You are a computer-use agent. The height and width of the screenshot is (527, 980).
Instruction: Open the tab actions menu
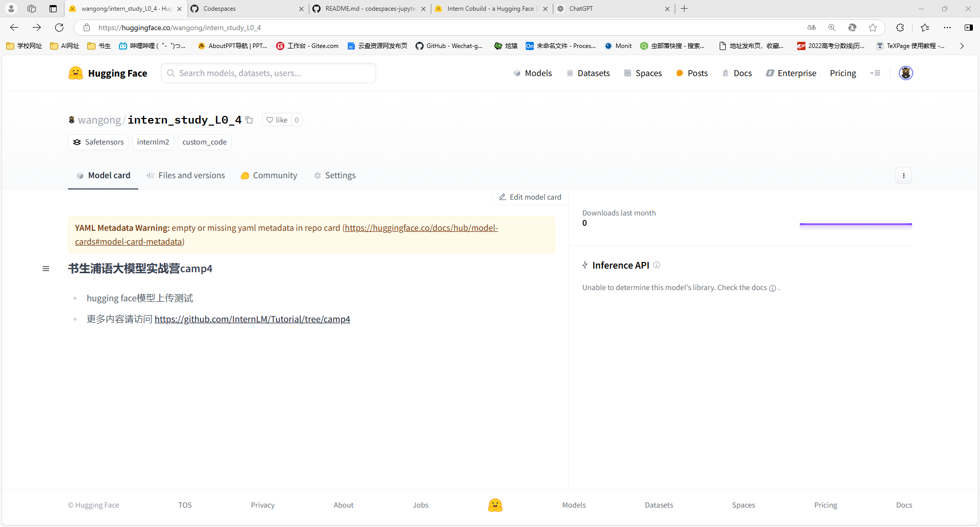click(x=53, y=9)
